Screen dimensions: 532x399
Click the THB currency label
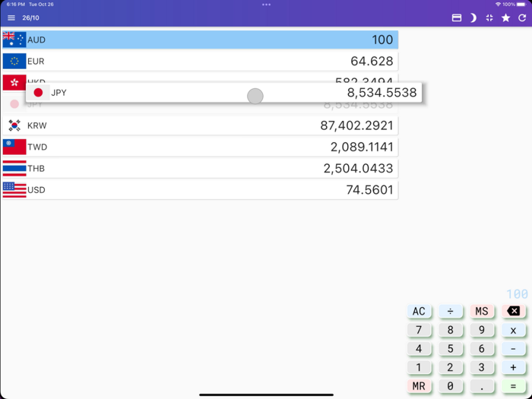36,168
